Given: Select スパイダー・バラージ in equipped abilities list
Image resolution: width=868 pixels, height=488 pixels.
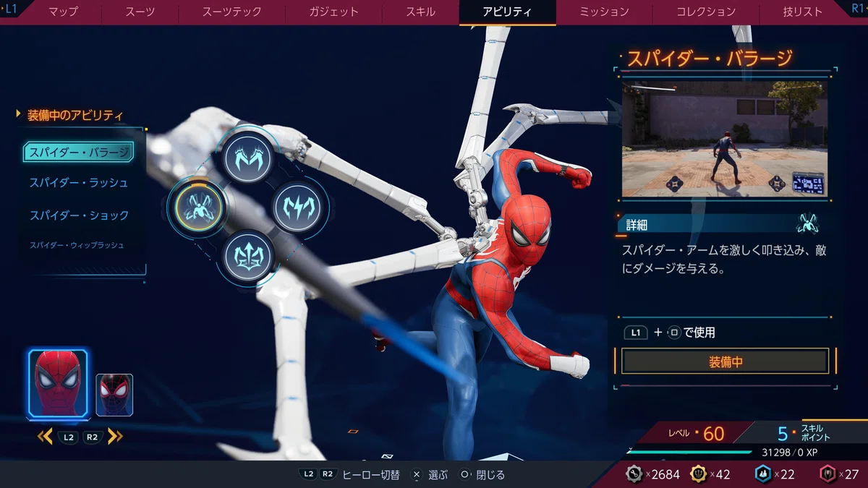Looking at the screenshot, I should pos(78,152).
